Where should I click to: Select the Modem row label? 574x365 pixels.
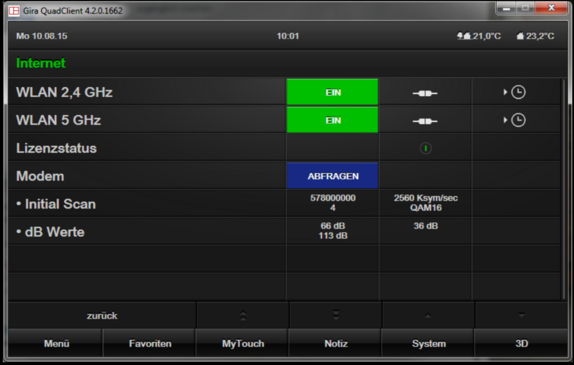tap(40, 176)
